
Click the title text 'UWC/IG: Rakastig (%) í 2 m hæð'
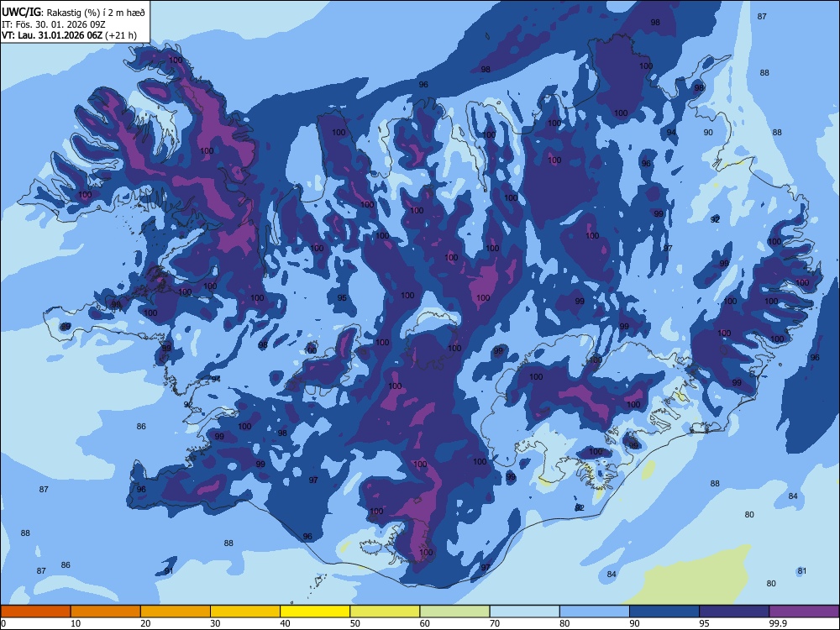(73, 13)
